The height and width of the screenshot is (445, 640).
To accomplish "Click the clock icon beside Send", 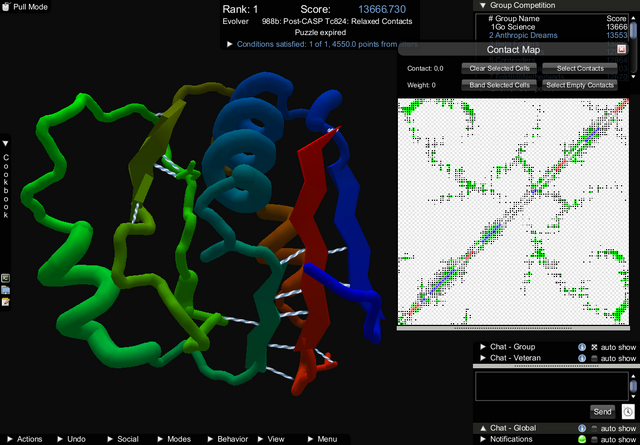I will [x=628, y=412].
